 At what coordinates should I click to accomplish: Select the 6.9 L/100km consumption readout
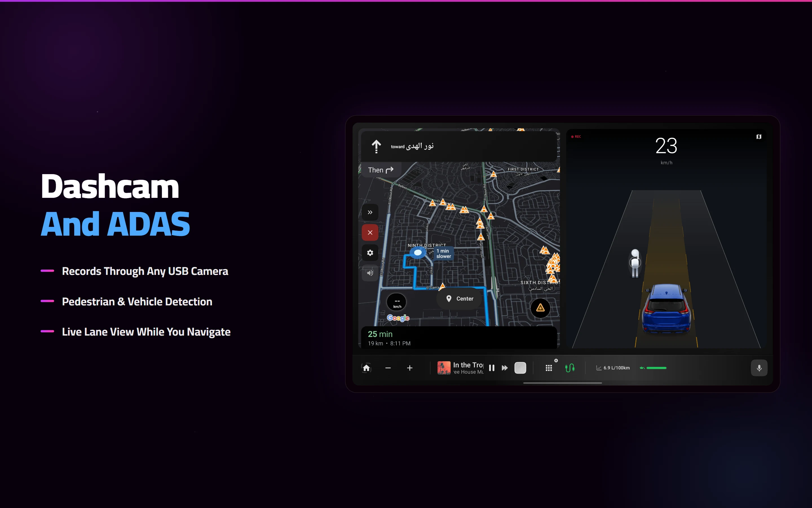pyautogui.click(x=613, y=368)
